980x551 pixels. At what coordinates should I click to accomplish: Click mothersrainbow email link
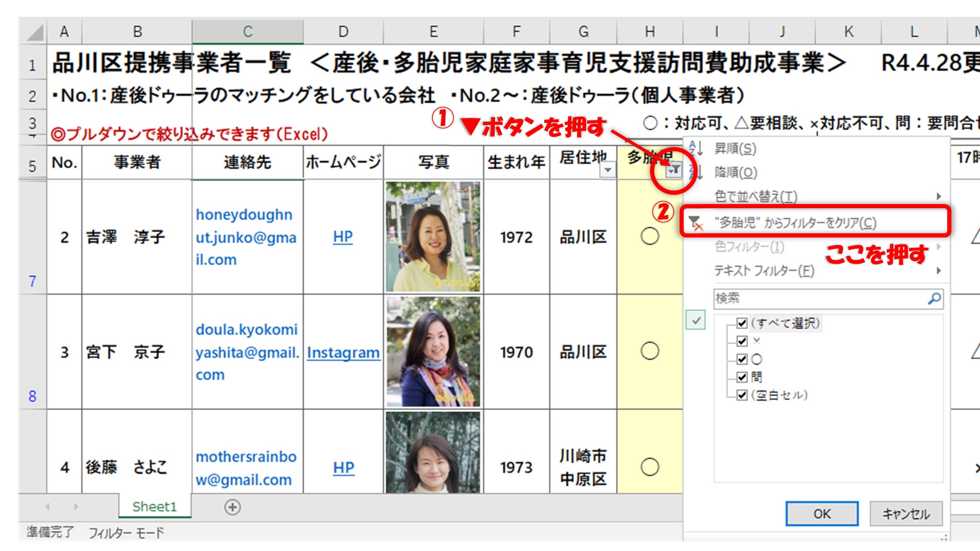click(246, 468)
